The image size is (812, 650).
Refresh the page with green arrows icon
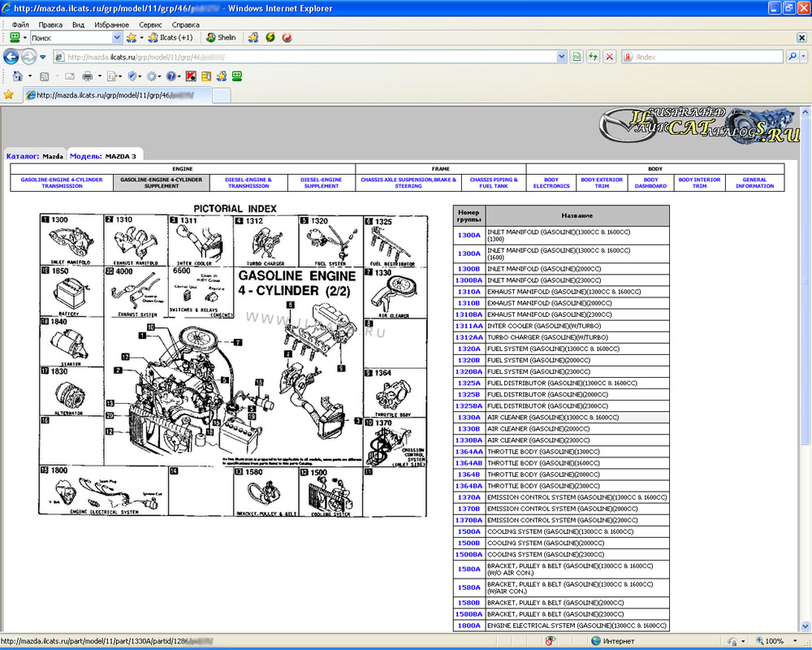pos(593,57)
